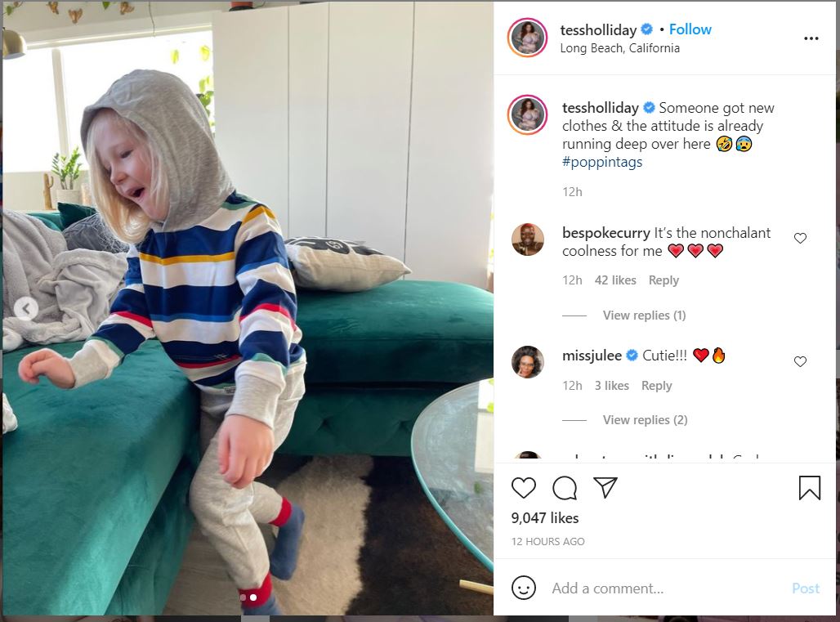Screen dimensions: 840x622
Task: Expand View replies (1) under bespokecurry
Action: (644, 315)
